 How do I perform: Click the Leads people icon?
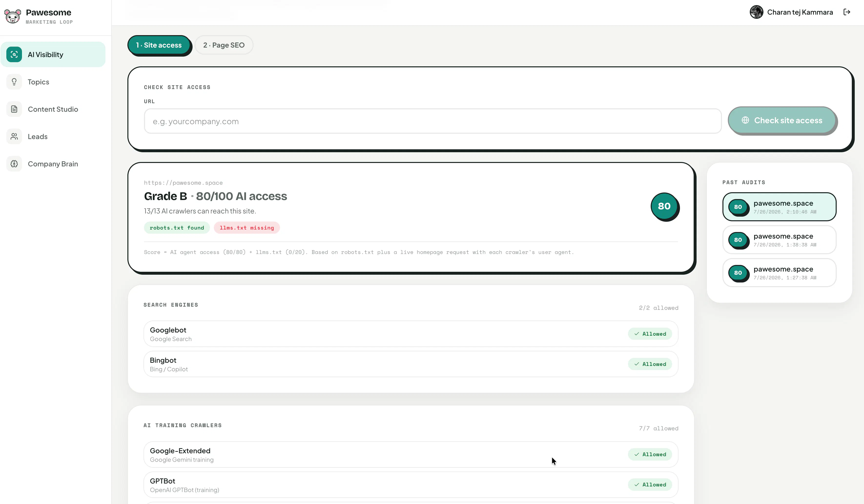[14, 136]
